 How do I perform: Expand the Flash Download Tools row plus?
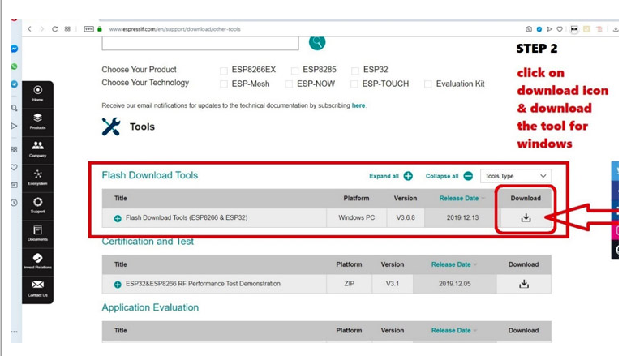click(x=118, y=218)
